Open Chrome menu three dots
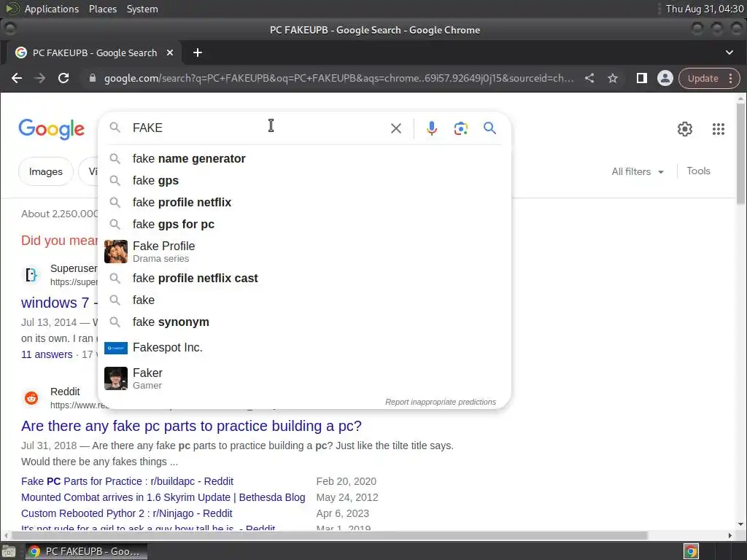This screenshot has height=560, width=747. tap(731, 78)
